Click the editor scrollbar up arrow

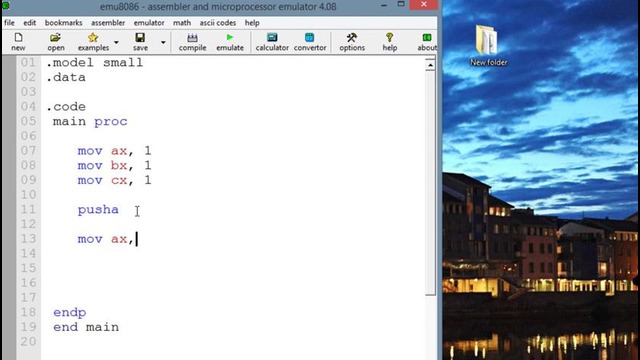pyautogui.click(x=430, y=65)
